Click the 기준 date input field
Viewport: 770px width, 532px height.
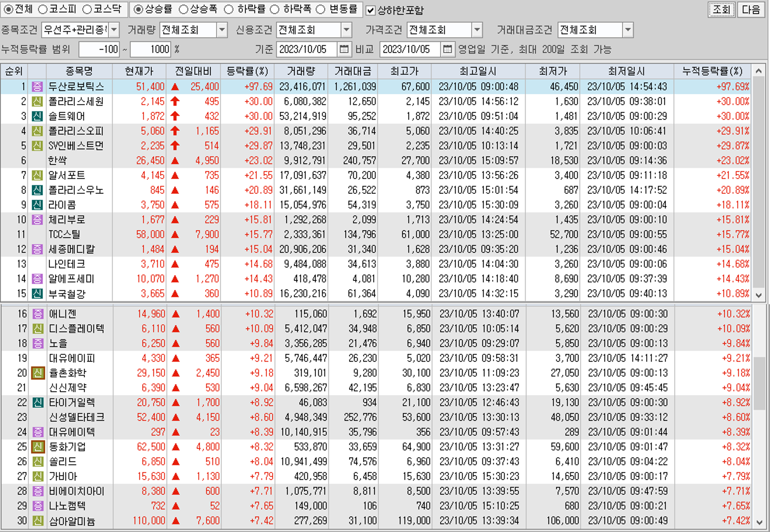[307, 49]
